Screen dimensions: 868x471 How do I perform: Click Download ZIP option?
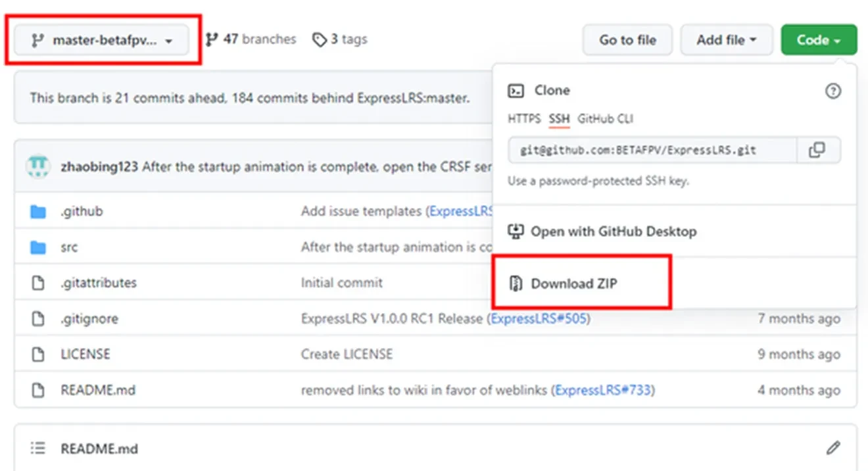pyautogui.click(x=573, y=284)
